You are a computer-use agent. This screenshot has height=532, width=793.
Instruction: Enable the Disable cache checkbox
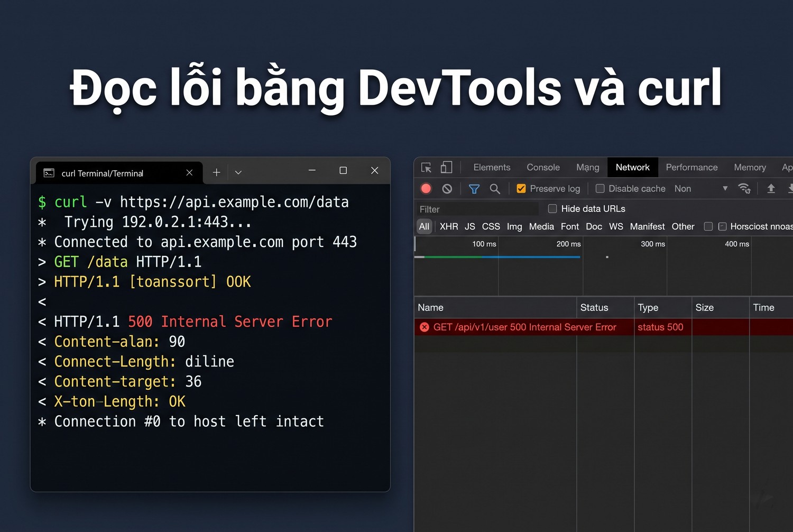point(600,189)
